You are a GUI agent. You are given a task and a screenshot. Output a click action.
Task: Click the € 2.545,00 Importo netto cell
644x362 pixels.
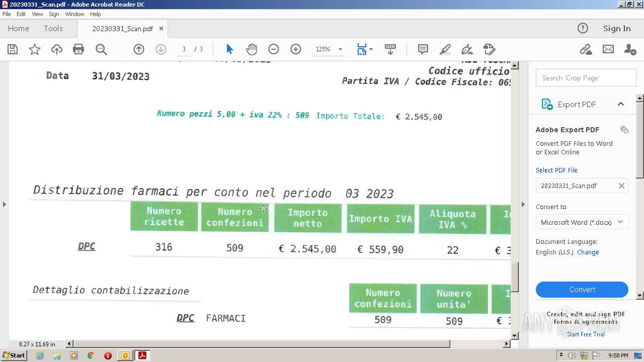pyautogui.click(x=307, y=249)
